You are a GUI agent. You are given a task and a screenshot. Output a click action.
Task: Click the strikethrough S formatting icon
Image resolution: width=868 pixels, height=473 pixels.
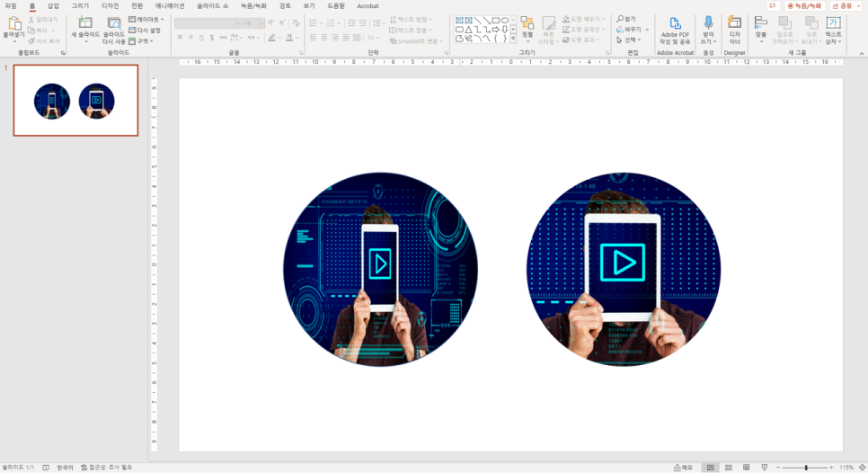tap(212, 37)
